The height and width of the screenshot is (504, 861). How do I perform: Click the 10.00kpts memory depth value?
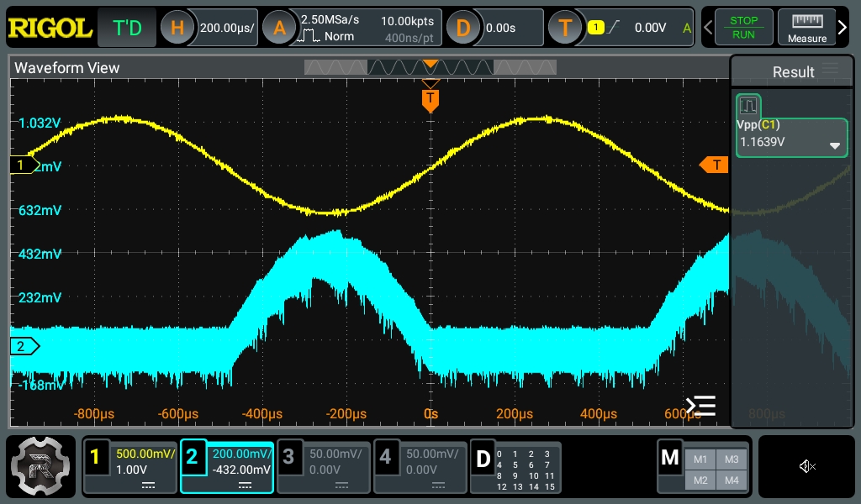pyautogui.click(x=407, y=21)
